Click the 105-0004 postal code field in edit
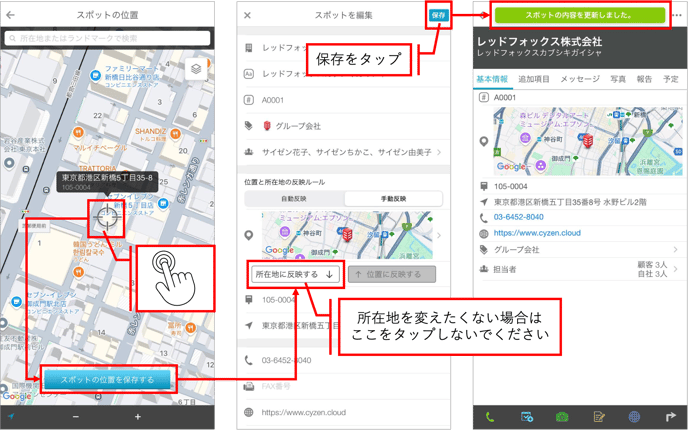688x430 pixels. (x=346, y=300)
